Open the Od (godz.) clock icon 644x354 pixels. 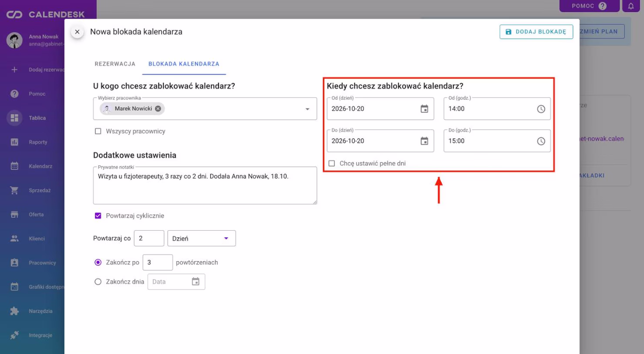tap(541, 109)
